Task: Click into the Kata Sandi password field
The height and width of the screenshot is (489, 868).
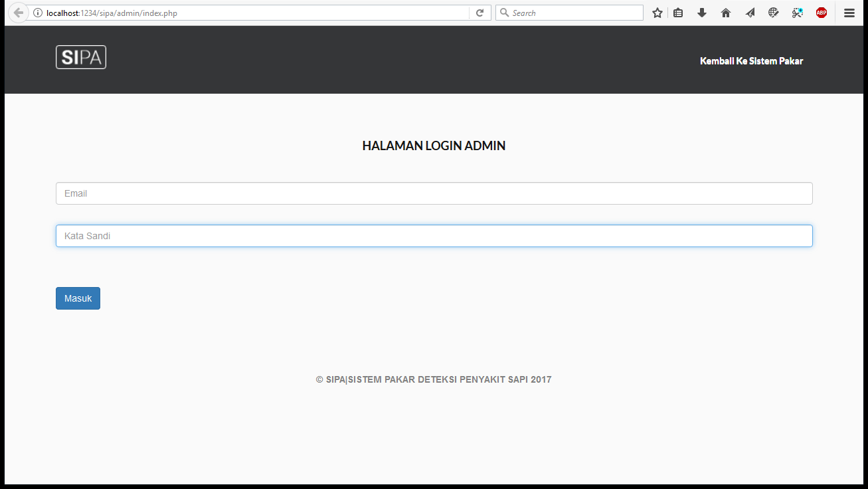Action: pyautogui.click(x=434, y=236)
